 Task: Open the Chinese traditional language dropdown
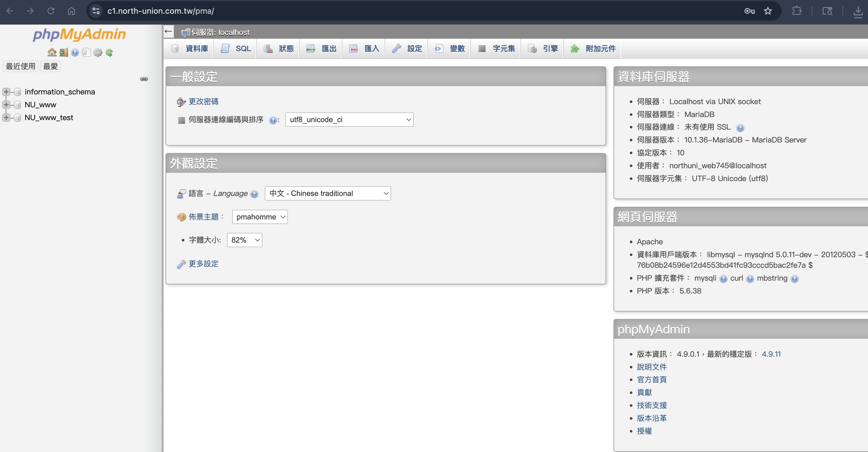(x=328, y=193)
